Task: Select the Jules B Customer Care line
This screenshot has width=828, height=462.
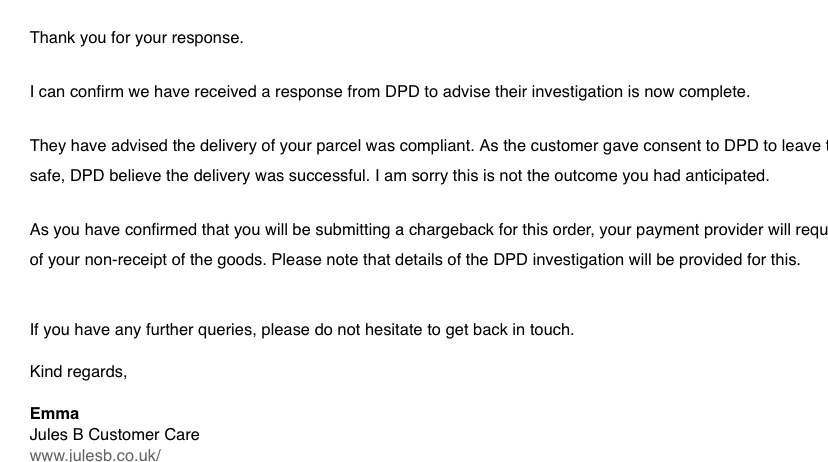Action: point(115,435)
